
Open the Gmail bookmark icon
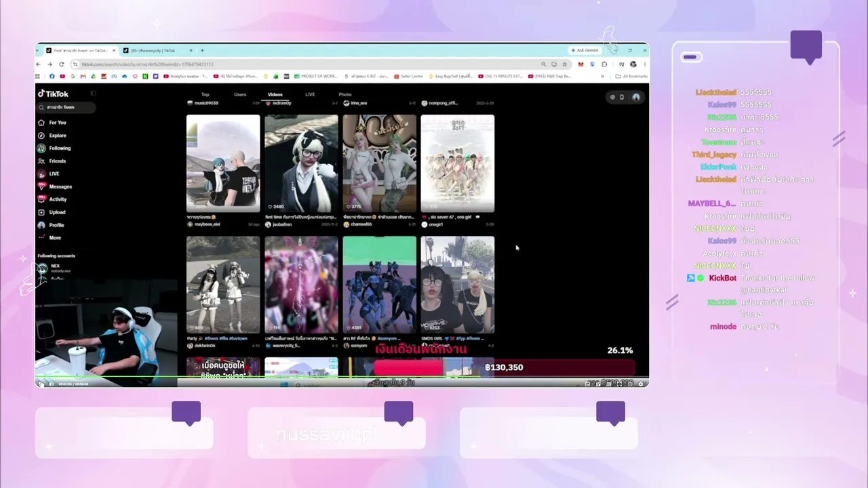click(x=83, y=77)
